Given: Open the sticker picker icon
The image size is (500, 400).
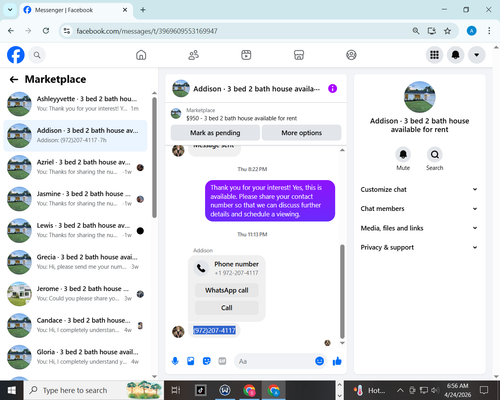Looking at the screenshot, I should point(207,361).
